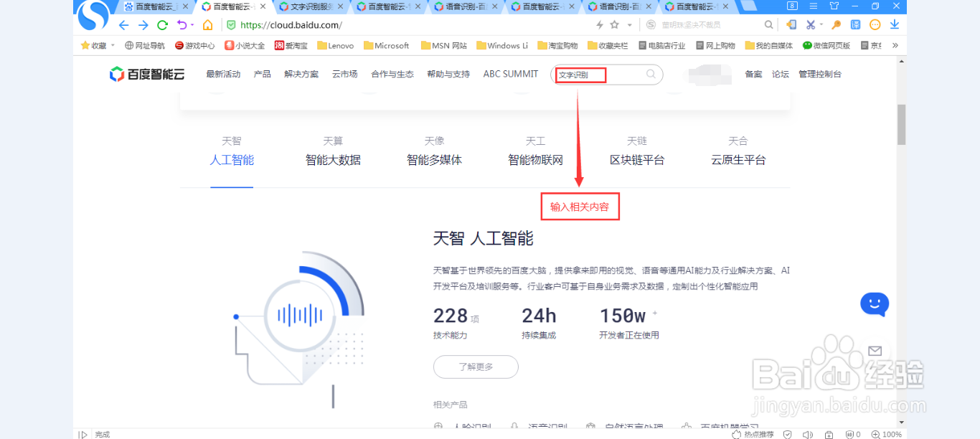Open the browser downloads arrow icon
980x439 pixels.
(895, 25)
